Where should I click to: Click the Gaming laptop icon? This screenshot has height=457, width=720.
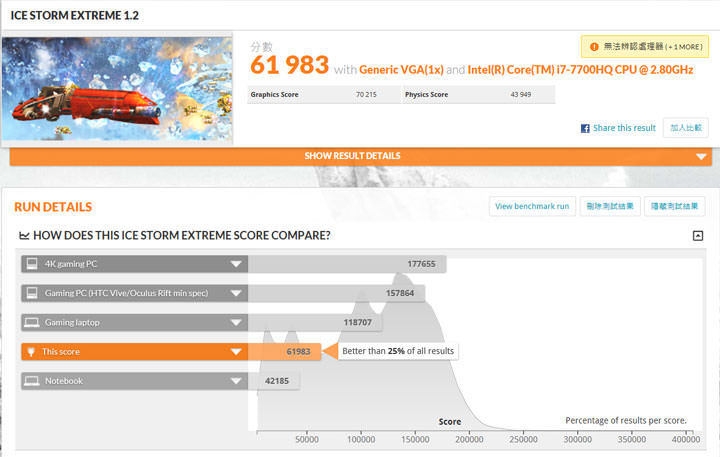click(x=31, y=322)
